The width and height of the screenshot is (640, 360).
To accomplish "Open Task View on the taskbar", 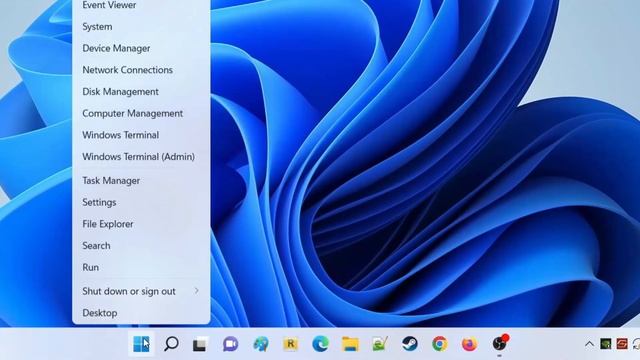I will 200,344.
